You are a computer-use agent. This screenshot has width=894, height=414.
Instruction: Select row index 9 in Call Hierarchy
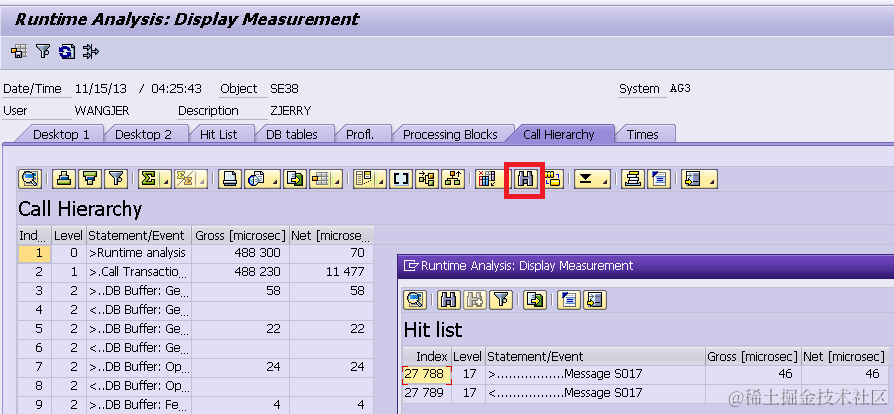34,405
